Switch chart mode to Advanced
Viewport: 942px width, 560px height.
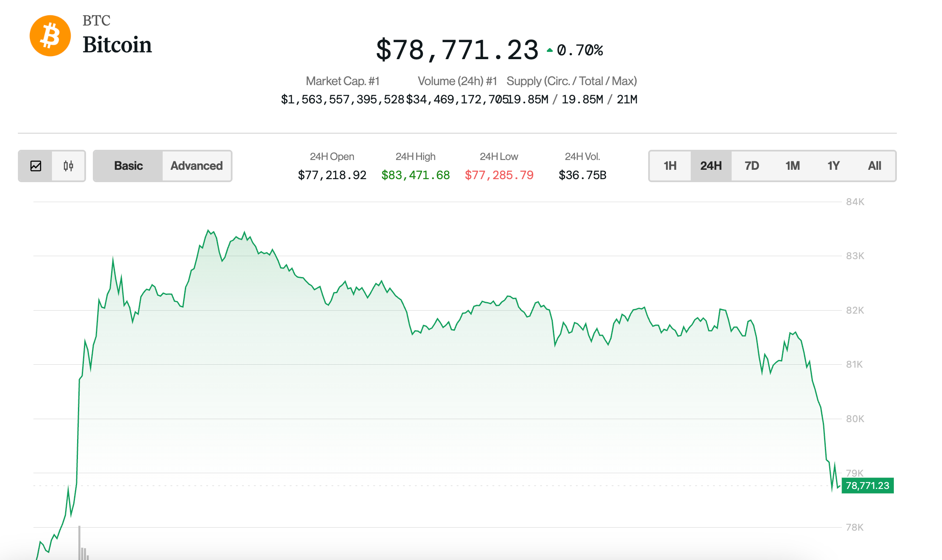pos(196,166)
